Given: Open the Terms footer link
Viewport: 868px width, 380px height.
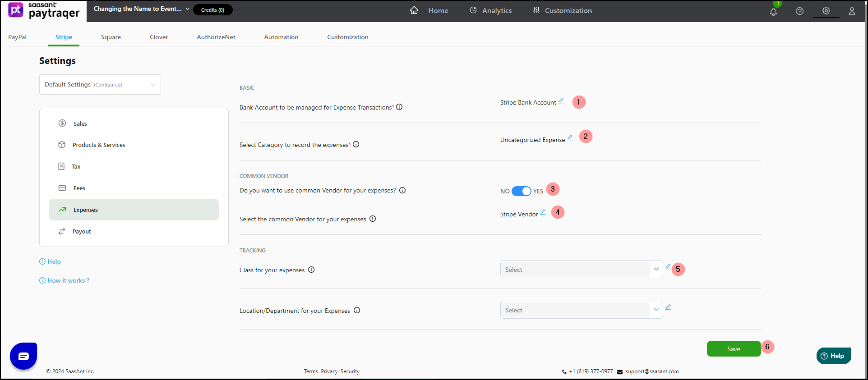Looking at the screenshot, I should (311, 371).
